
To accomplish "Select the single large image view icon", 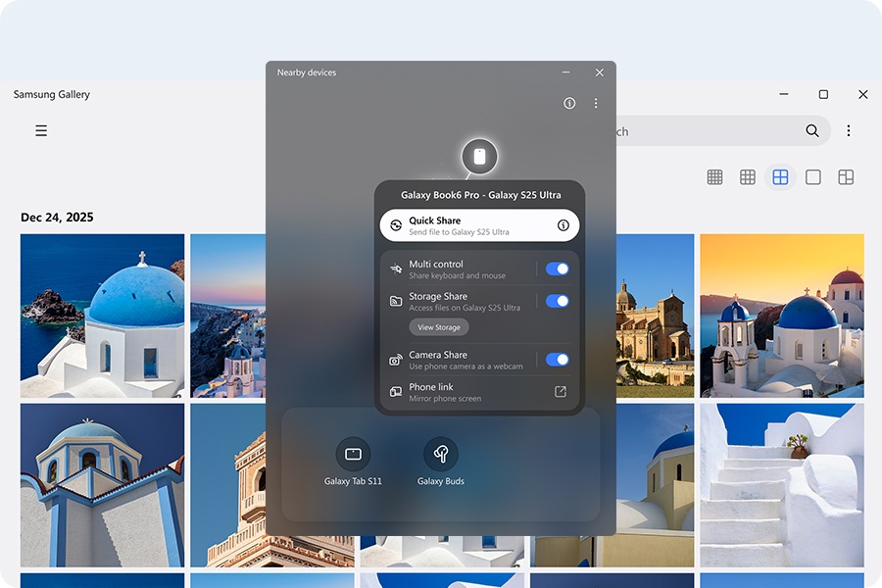I will click(x=812, y=177).
